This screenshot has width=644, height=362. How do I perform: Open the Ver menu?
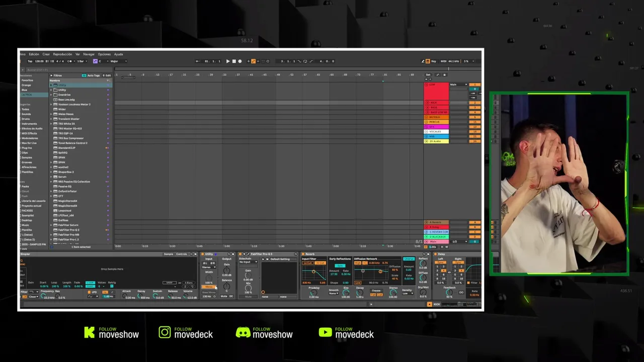pyautogui.click(x=77, y=54)
